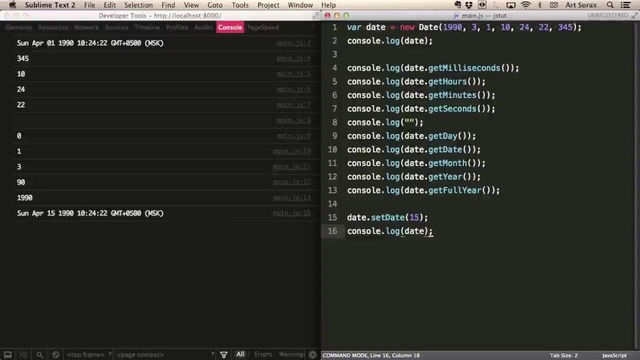Switch to the Elements tab in DevTools
640x360 pixels.
(x=19, y=27)
